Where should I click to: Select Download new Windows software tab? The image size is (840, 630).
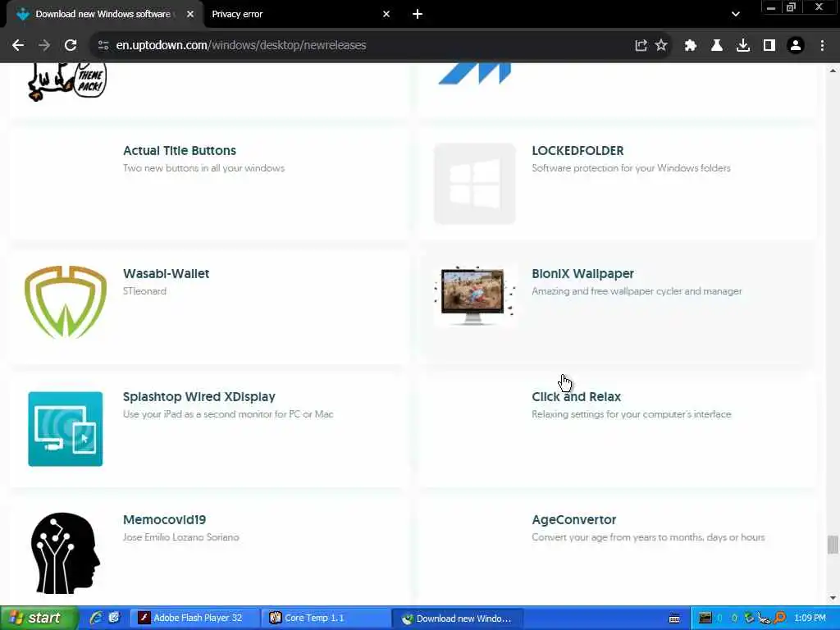pyautogui.click(x=103, y=15)
